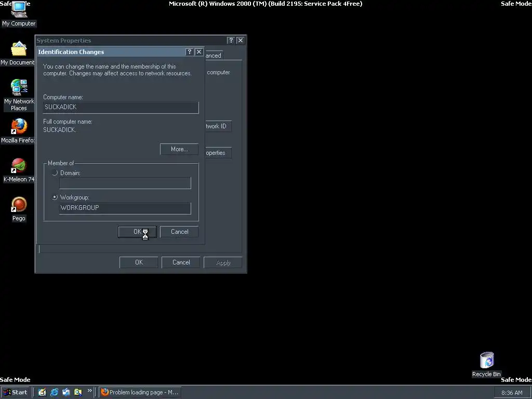The width and height of the screenshot is (532, 399).
Task: Click help question mark in System Properties
Action: (231, 41)
